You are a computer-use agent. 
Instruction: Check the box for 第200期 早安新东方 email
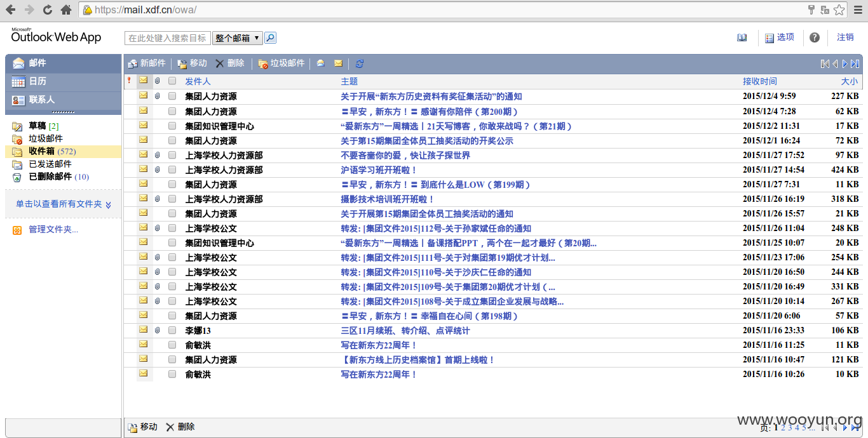click(x=172, y=111)
